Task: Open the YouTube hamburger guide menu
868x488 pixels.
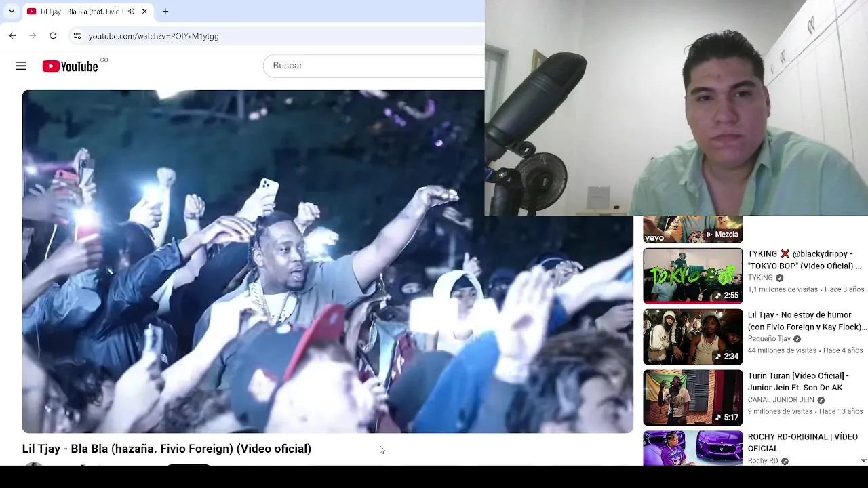Action: 21,66
